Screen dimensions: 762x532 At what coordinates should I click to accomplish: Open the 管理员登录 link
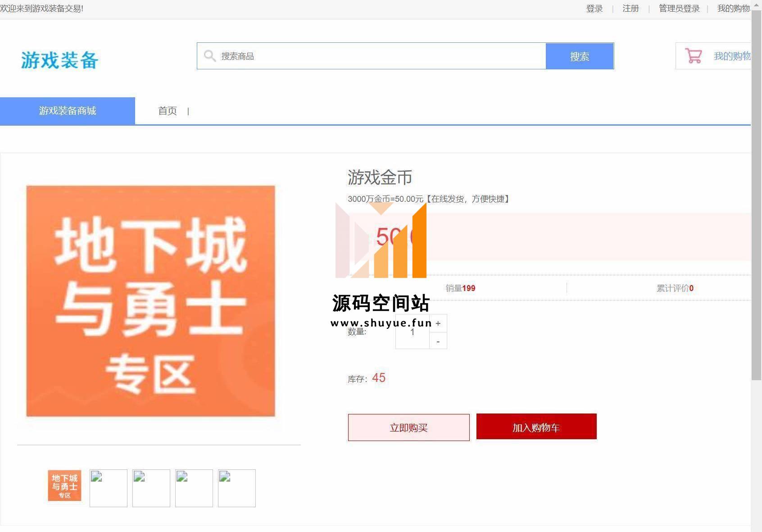[x=679, y=9]
